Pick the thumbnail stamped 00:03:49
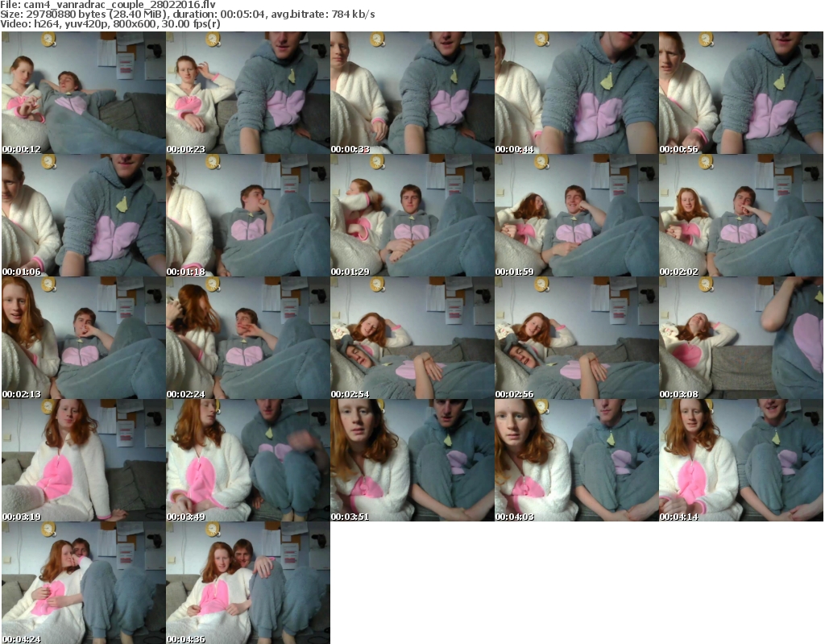This screenshot has height=644, width=825. [248, 460]
